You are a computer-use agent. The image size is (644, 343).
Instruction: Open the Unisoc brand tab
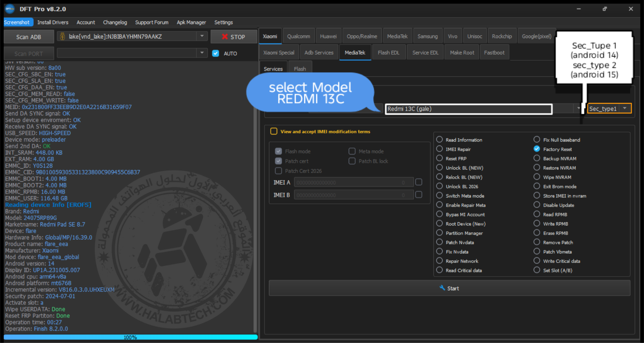(475, 36)
